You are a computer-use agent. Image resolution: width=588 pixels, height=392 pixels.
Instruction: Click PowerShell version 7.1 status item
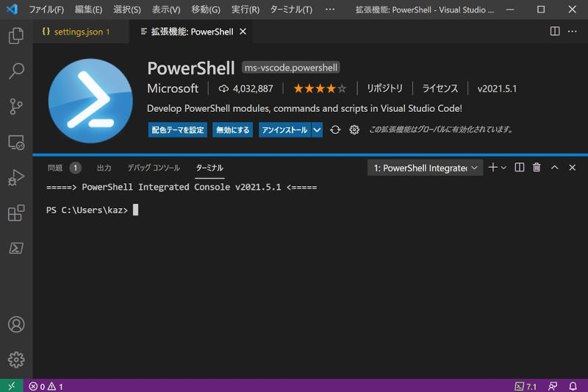[526, 386]
